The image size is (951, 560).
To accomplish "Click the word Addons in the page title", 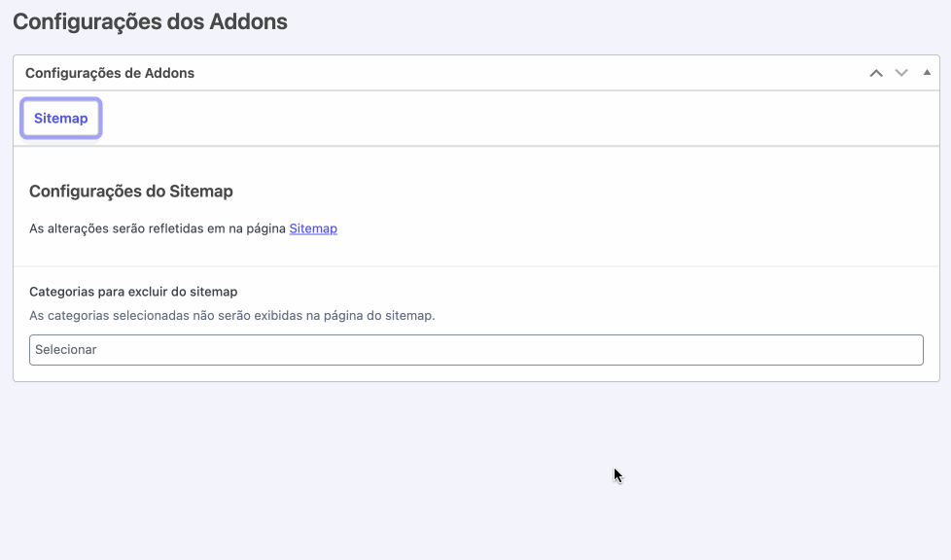I will tap(248, 21).
